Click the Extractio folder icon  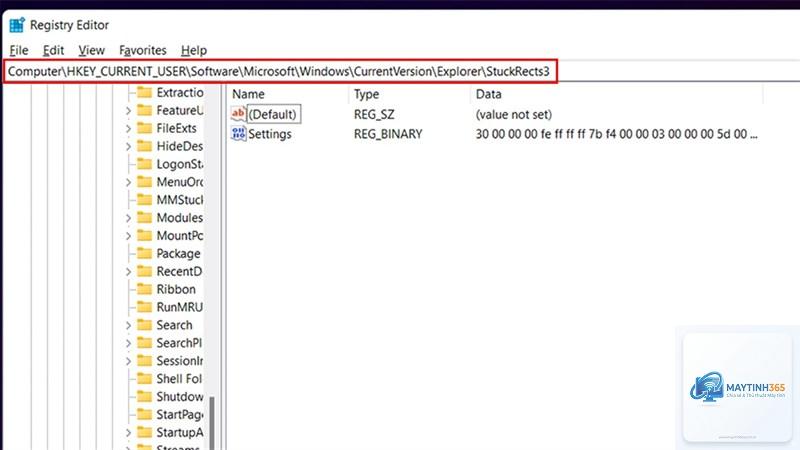[144, 92]
